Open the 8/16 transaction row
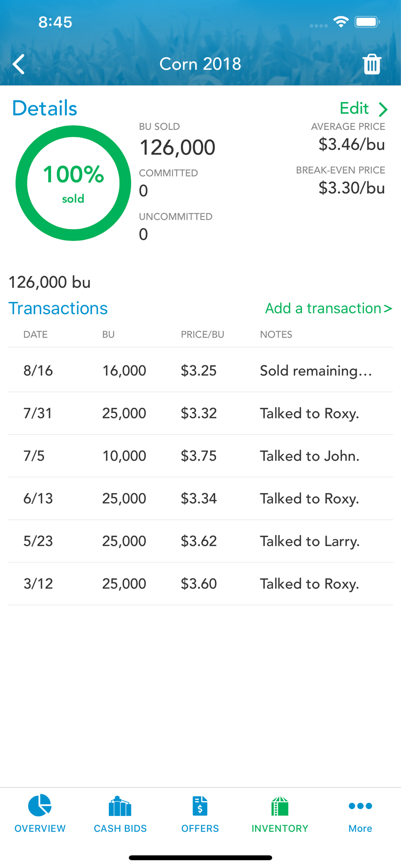The width and height of the screenshot is (401, 868). (x=200, y=371)
